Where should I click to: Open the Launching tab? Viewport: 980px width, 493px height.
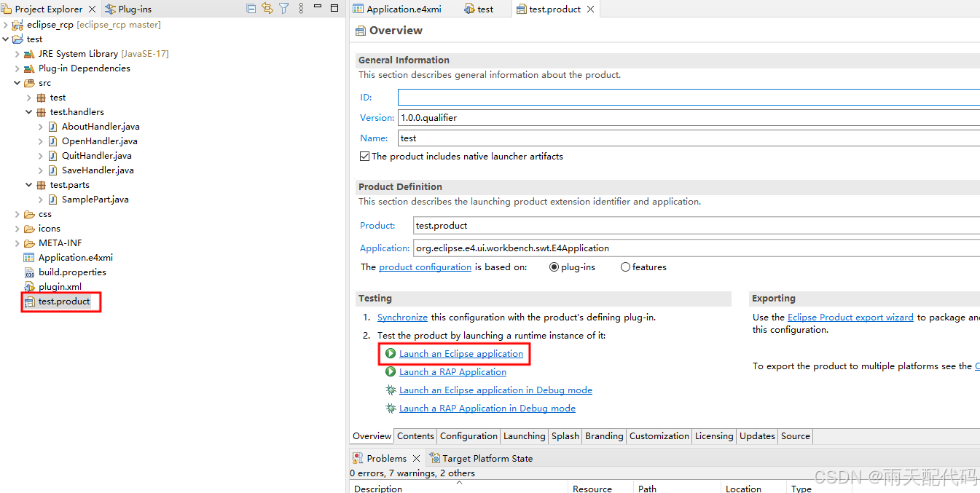coord(524,435)
